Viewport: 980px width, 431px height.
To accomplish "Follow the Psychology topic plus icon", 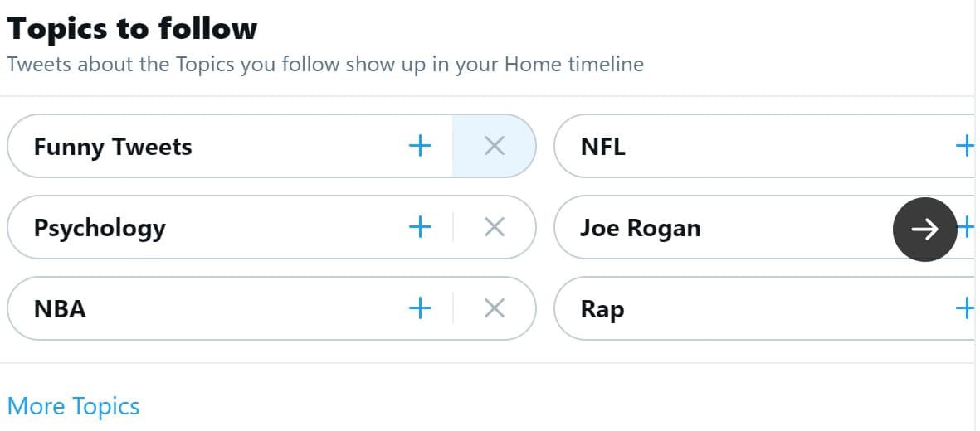I will coord(421,227).
